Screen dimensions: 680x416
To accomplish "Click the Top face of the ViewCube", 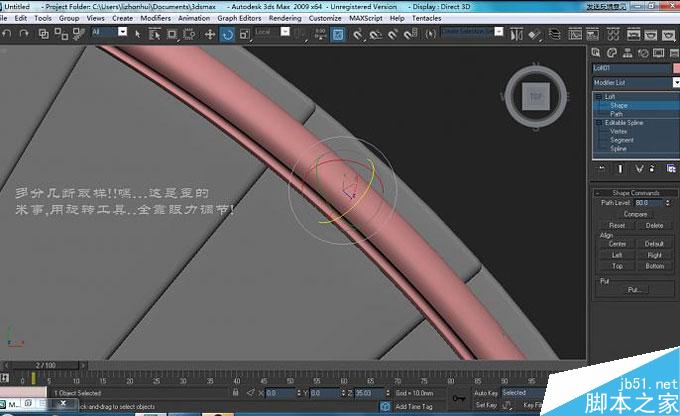I will click(x=536, y=96).
